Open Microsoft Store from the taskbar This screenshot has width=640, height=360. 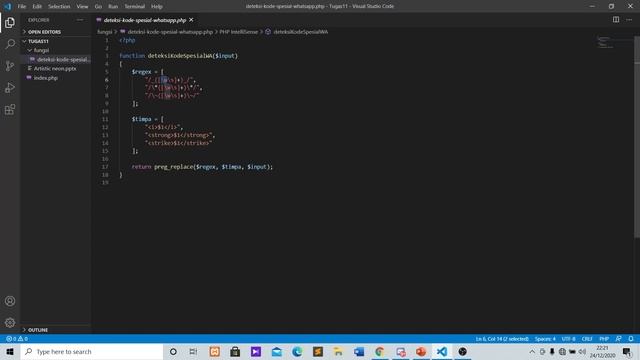235,351
